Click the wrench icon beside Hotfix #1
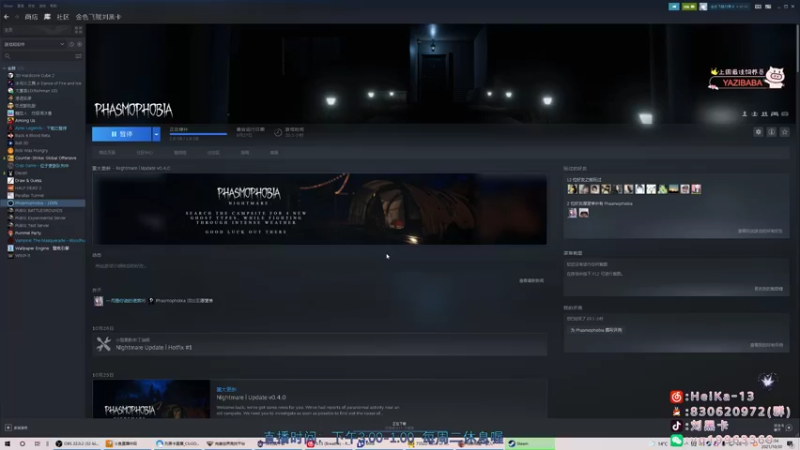 coord(104,344)
